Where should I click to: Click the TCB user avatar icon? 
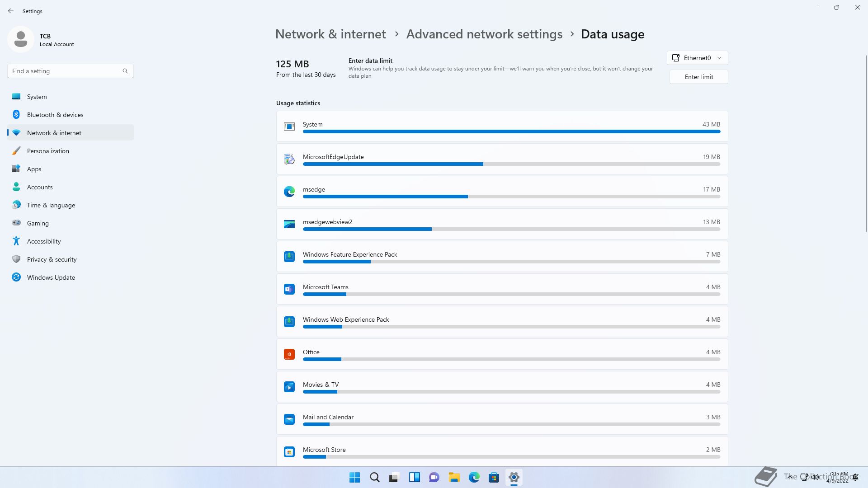21,39
